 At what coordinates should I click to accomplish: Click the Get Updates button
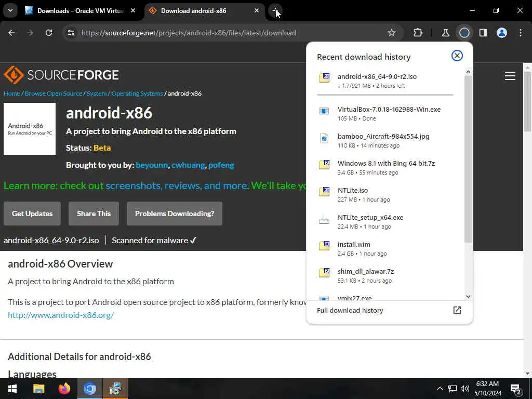[x=32, y=214]
